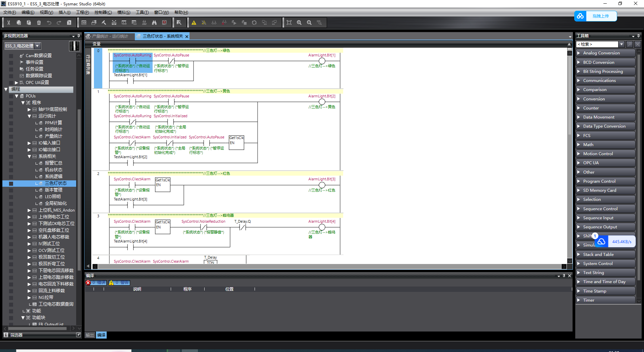This screenshot has height=352, width=644.
Task: Collapse the 系统相关 program node
Action: tap(29, 157)
